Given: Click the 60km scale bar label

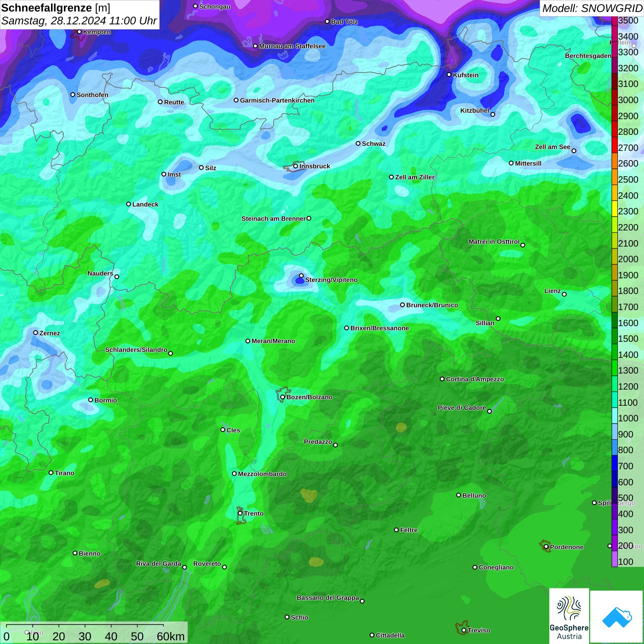Looking at the screenshot, I should coord(171,636).
